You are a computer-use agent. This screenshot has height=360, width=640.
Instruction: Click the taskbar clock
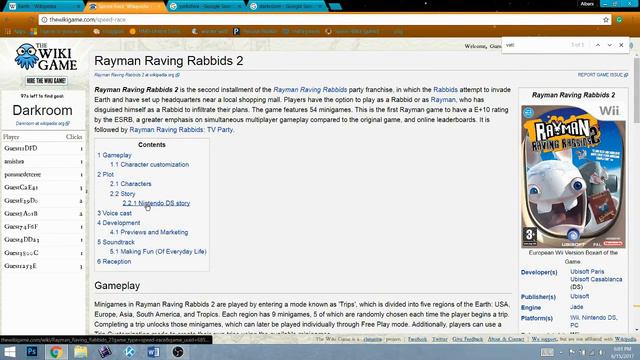click(621, 352)
